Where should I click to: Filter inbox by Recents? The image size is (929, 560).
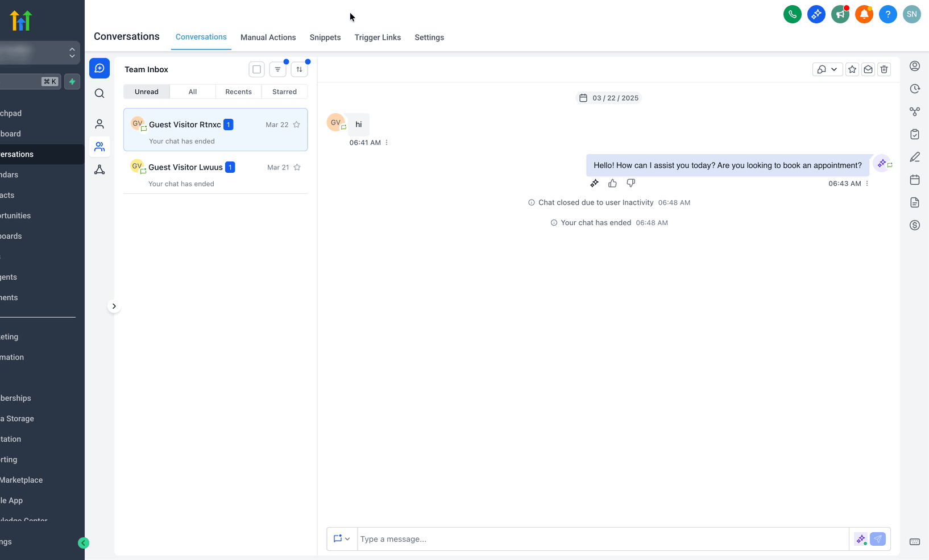point(238,92)
